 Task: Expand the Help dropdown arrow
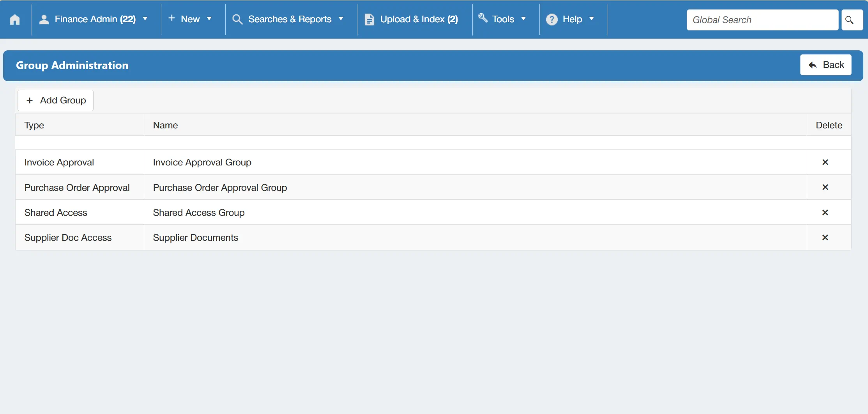point(591,19)
